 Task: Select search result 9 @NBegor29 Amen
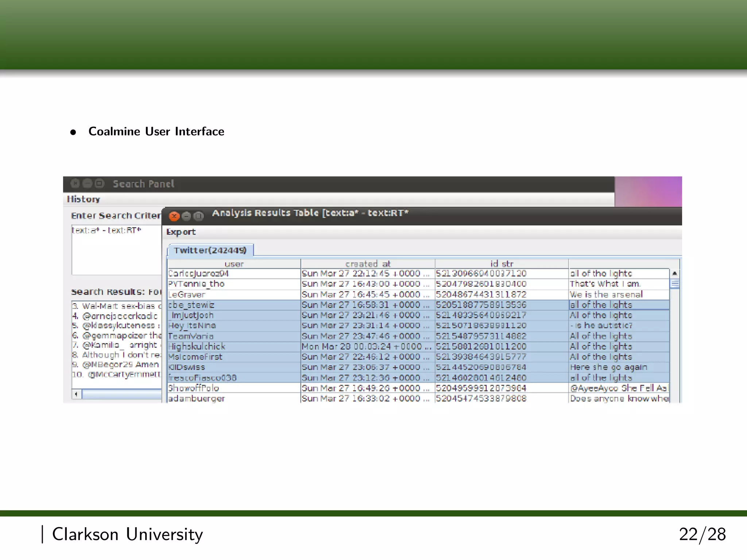point(117,365)
